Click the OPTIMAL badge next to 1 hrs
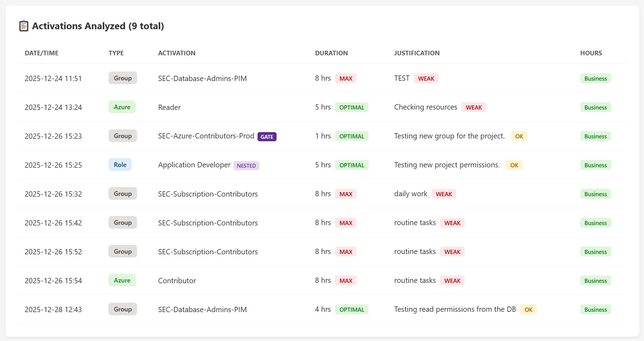 tap(351, 136)
